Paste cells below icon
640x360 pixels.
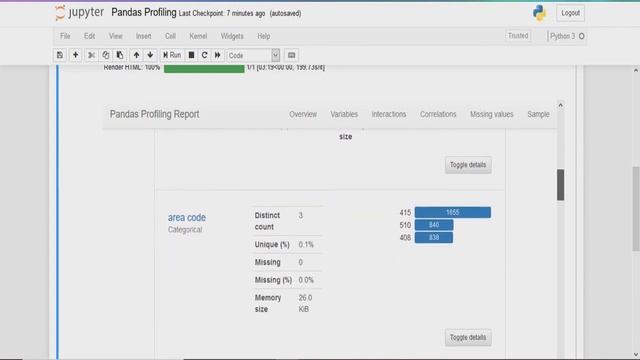(120, 55)
